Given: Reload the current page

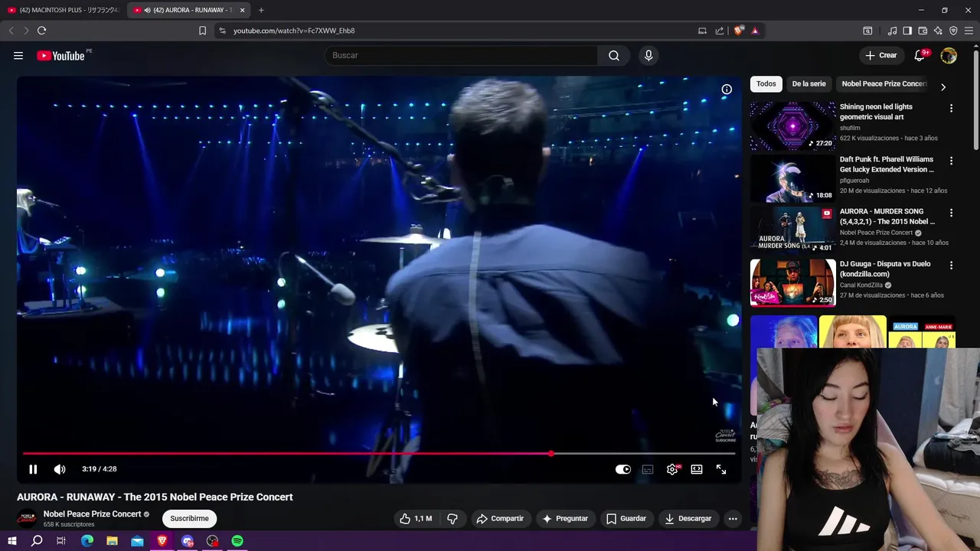Looking at the screenshot, I should click(x=41, y=31).
